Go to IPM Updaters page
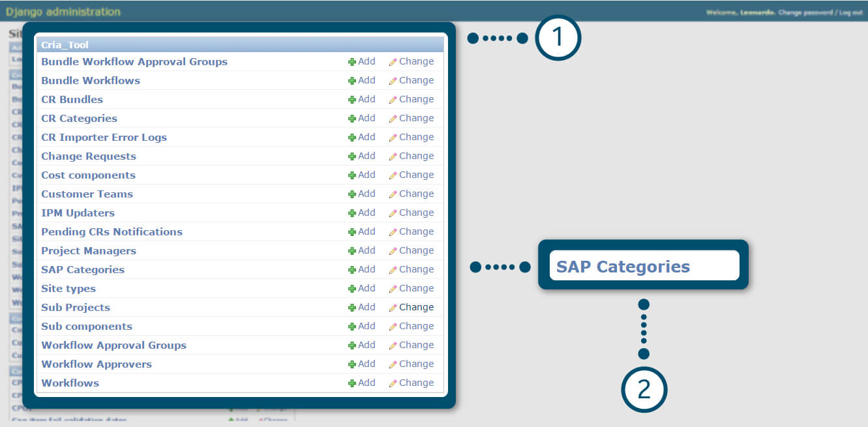The height and width of the screenshot is (427, 868). [x=78, y=213]
